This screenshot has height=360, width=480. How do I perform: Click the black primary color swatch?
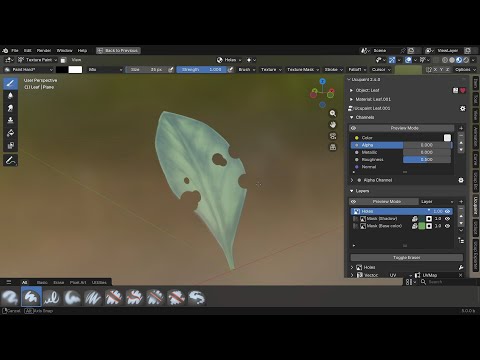61,70
